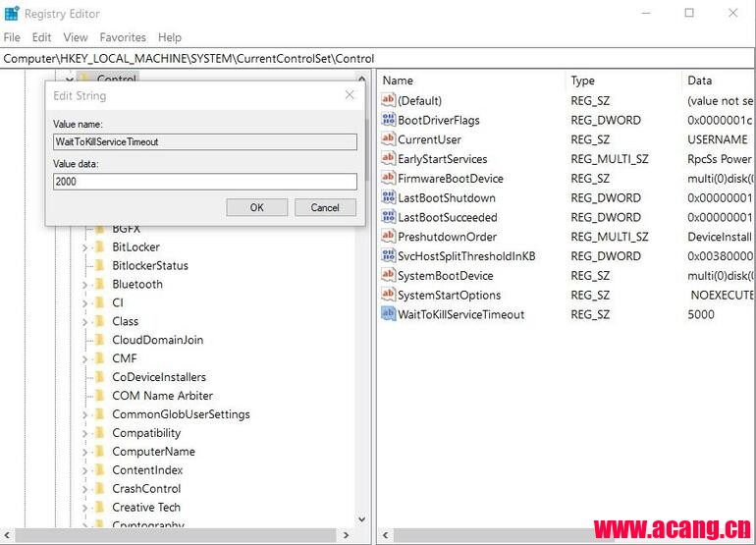Image resolution: width=756 pixels, height=545 pixels.
Task: Click the values pane left scroll arrow
Action: click(x=385, y=535)
